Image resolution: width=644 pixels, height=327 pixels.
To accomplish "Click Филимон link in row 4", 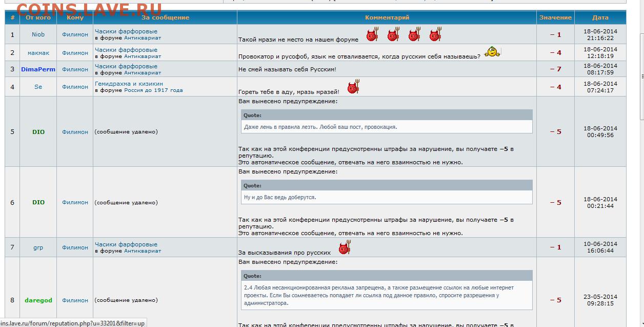I will pyautogui.click(x=75, y=87).
